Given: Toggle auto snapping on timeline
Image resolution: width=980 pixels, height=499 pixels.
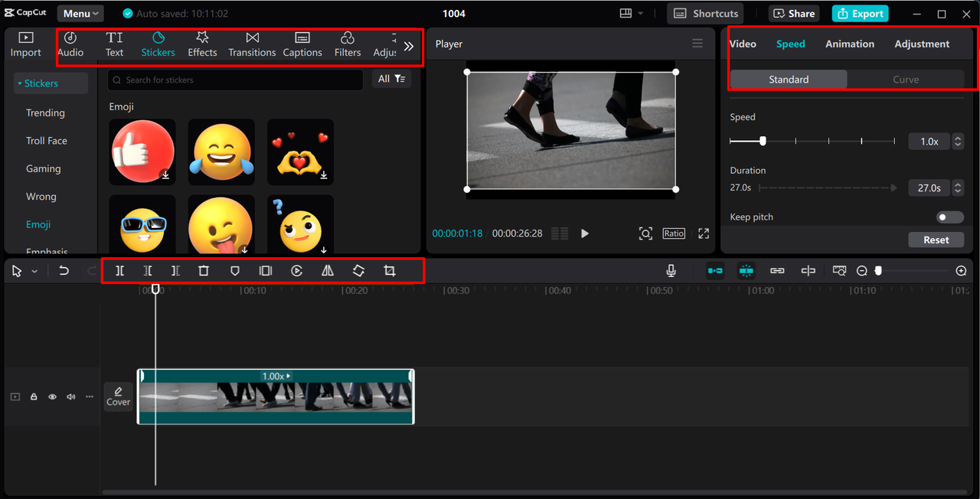Looking at the screenshot, I should point(746,271).
